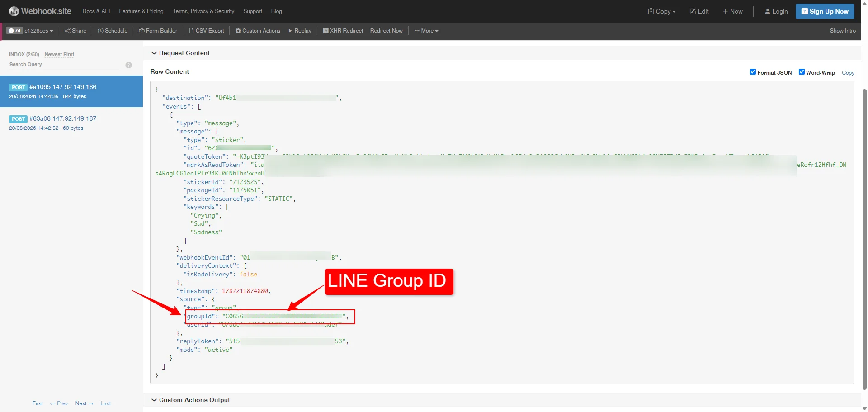Click the Login link
Image resolution: width=868 pixels, height=412 pixels.
coord(776,11)
